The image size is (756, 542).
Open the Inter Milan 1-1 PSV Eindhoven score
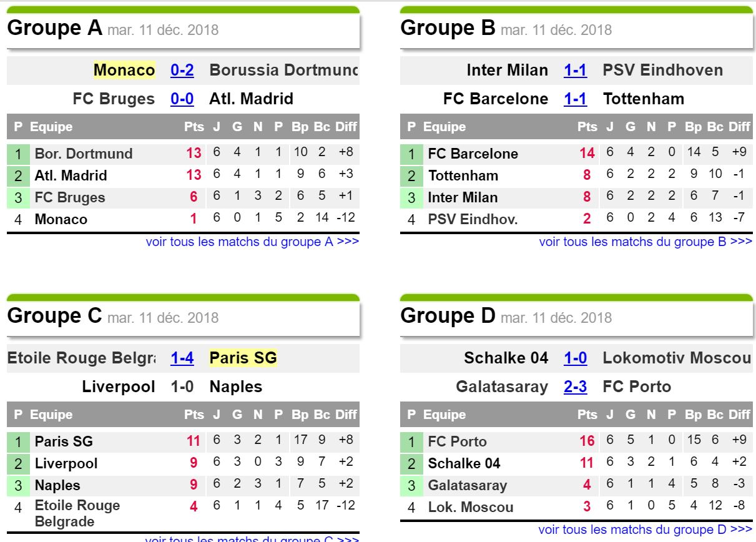tap(575, 70)
